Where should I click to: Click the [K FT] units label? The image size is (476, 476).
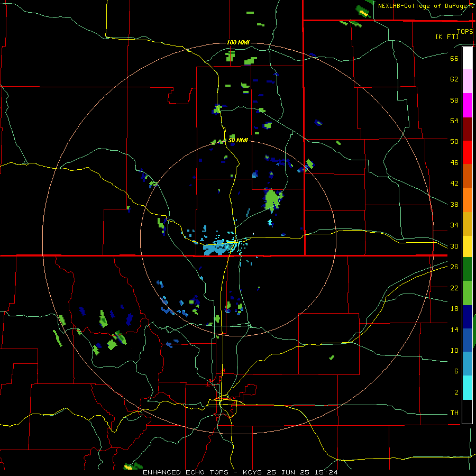pos(447,36)
